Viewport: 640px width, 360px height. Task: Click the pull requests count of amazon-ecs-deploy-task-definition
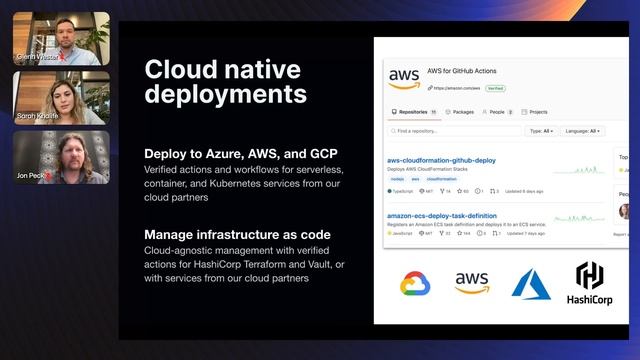pyautogui.click(x=496, y=233)
